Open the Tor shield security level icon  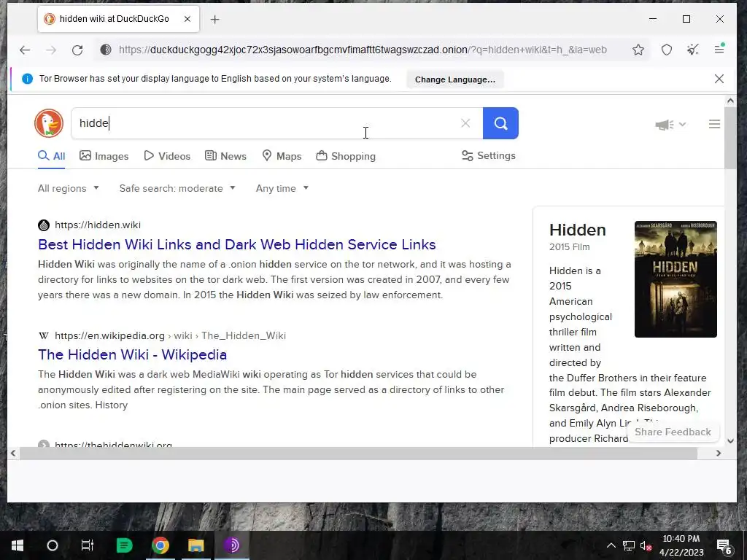pos(667,50)
